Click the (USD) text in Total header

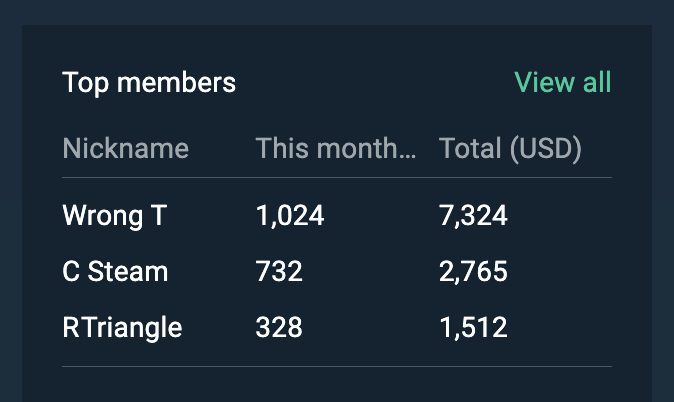(x=546, y=149)
